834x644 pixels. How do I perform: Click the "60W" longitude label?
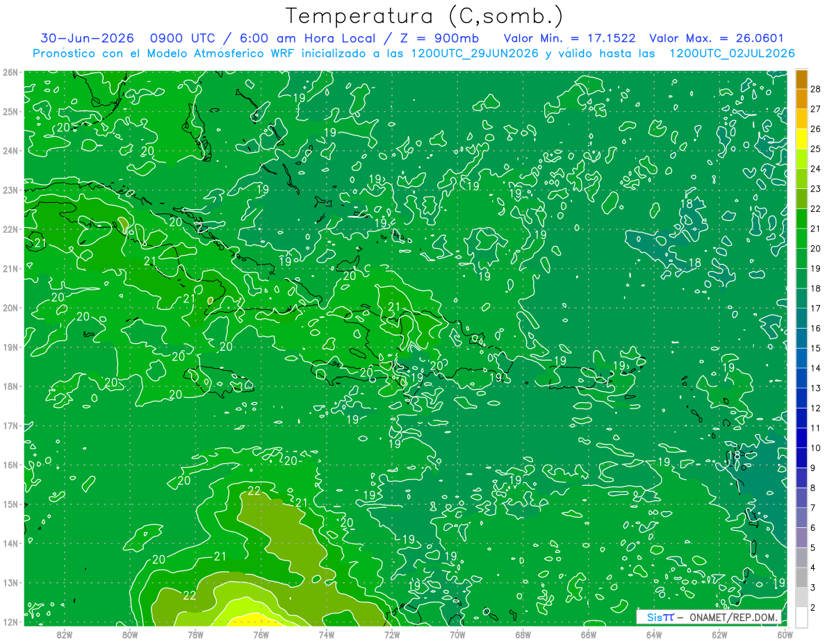pos(785,634)
